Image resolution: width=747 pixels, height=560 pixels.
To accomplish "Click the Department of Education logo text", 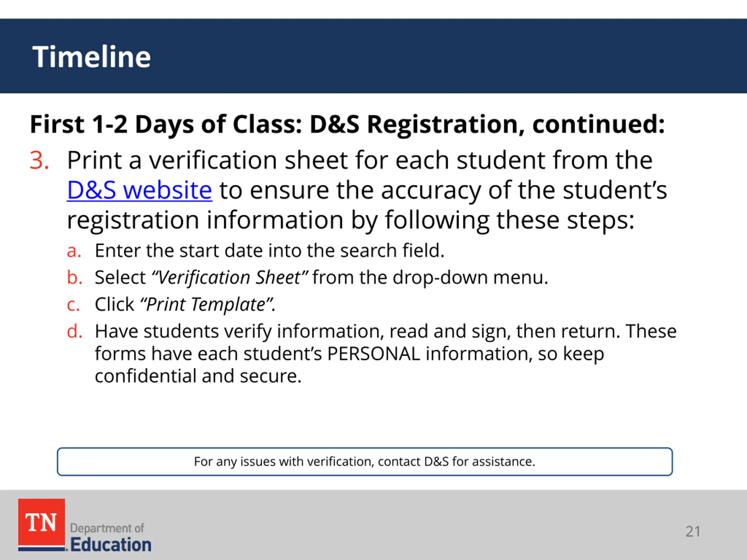I will [111, 538].
